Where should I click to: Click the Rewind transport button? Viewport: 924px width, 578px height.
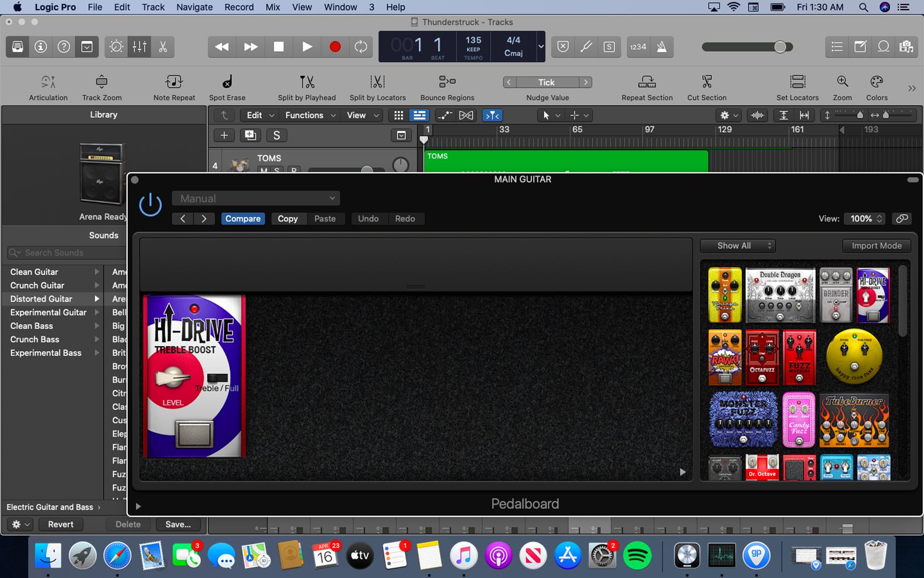pos(222,47)
